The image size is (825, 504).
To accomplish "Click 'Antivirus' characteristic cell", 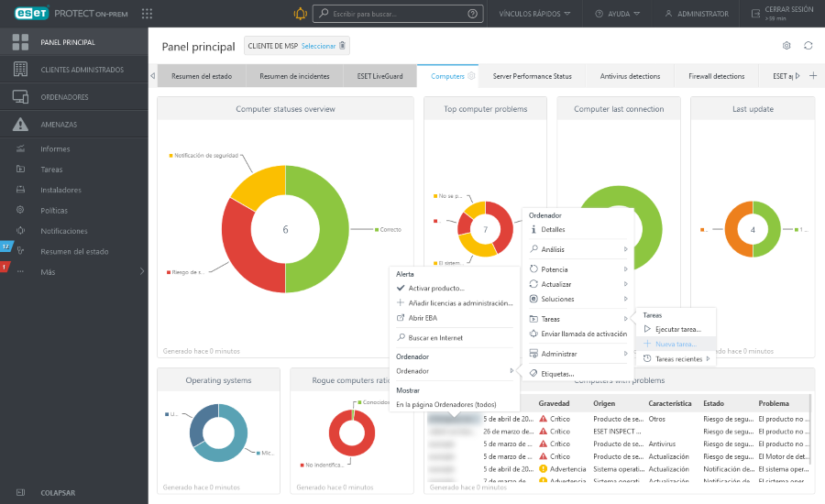I will (661, 444).
